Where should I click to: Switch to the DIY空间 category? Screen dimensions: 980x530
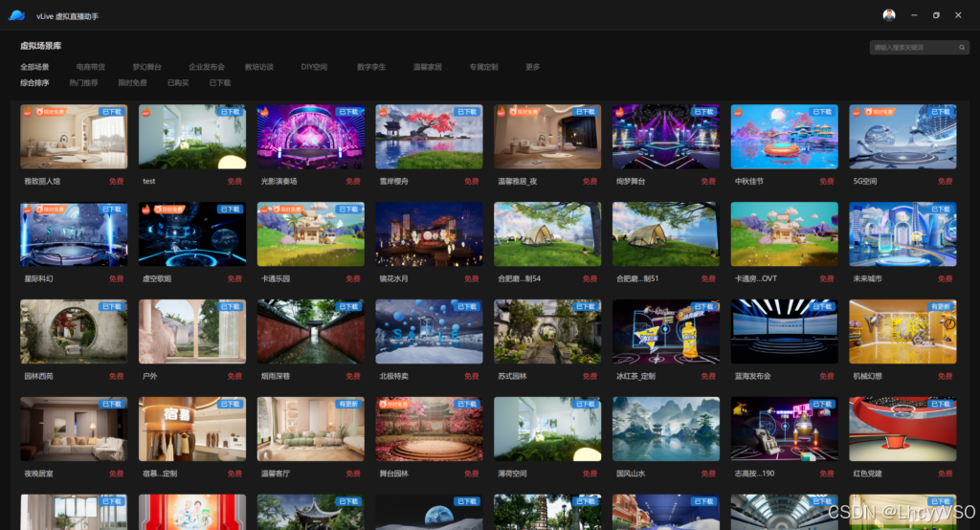point(314,67)
